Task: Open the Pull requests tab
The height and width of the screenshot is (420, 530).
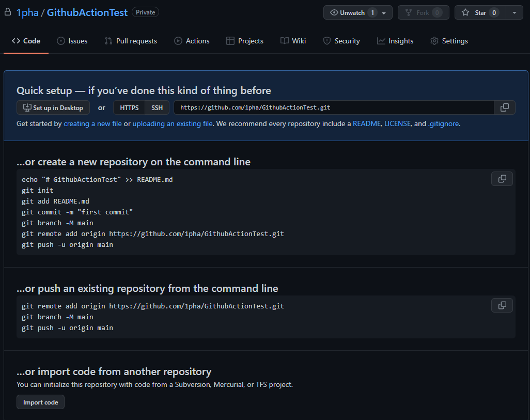Action: tap(131, 41)
